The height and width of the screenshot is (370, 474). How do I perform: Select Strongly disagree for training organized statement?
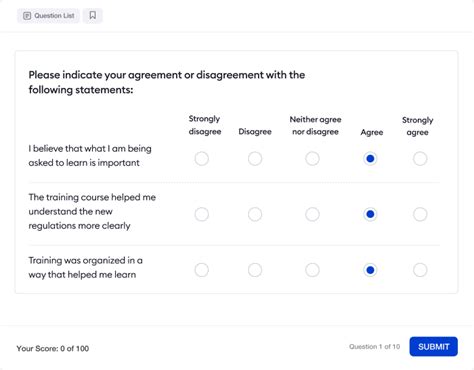[x=202, y=270]
